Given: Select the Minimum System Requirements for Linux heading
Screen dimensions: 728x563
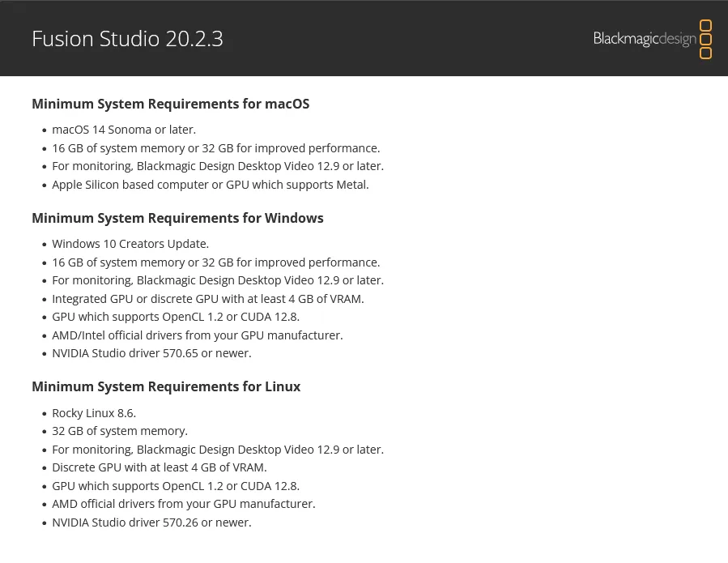Looking at the screenshot, I should click(166, 386).
